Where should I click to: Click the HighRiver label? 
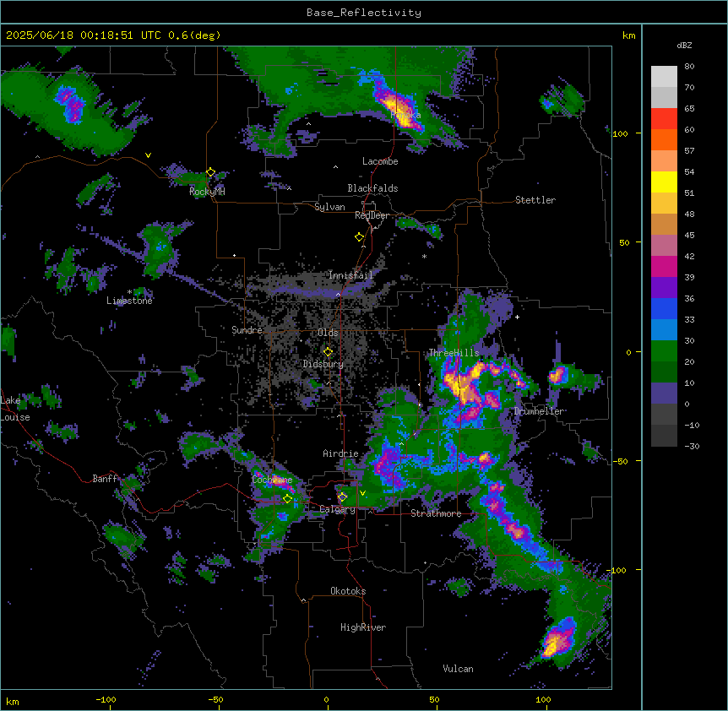tap(363, 627)
